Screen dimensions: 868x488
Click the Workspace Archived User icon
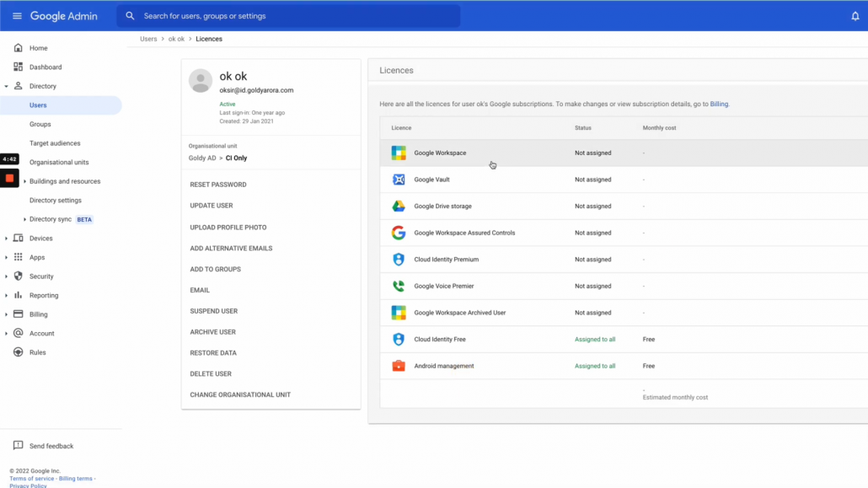tap(399, 313)
